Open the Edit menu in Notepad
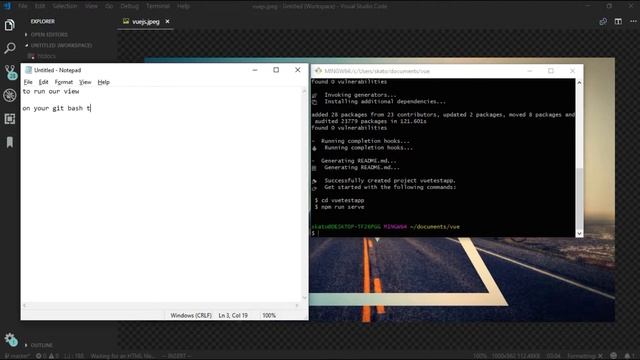This screenshot has width=640, height=360. coord(43,82)
